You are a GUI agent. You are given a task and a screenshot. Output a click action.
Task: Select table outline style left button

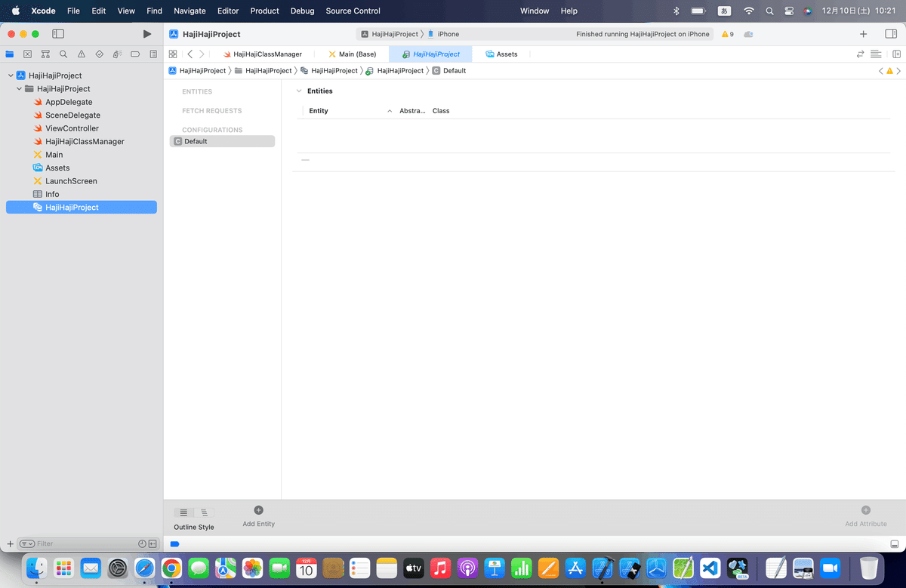click(x=183, y=513)
